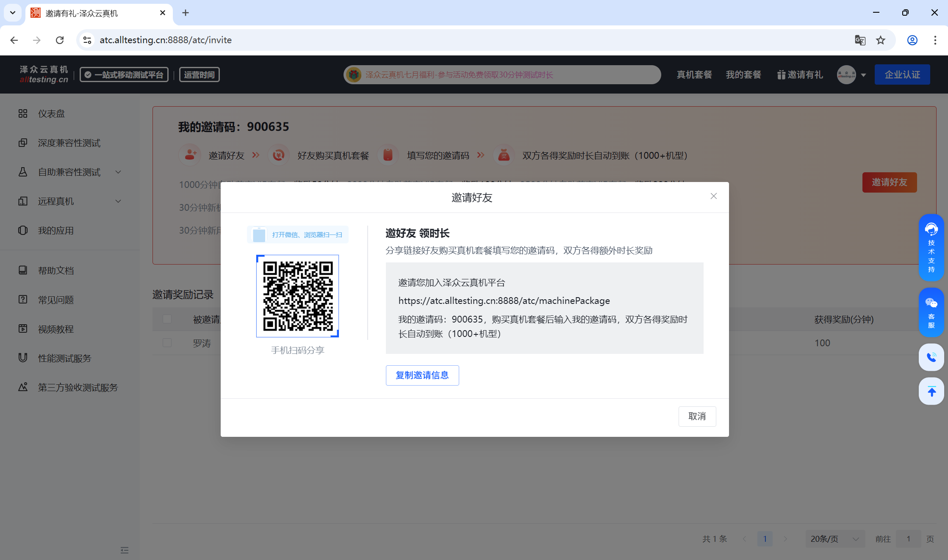Click the red 邀请好友 button
The image size is (948, 560).
point(890,182)
